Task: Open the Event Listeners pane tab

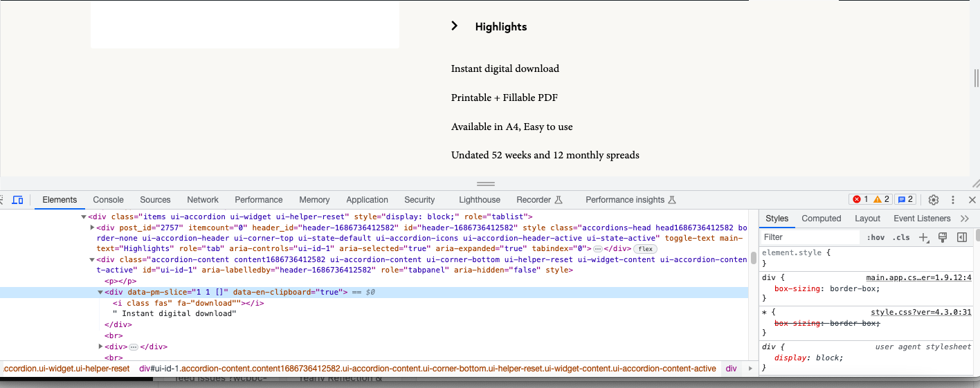Action: coord(923,219)
